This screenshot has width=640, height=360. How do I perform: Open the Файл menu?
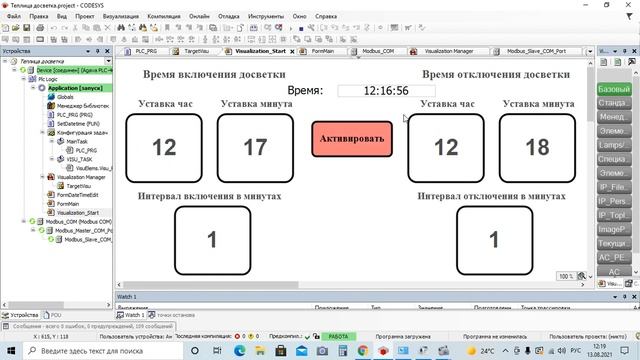pyautogui.click(x=14, y=16)
